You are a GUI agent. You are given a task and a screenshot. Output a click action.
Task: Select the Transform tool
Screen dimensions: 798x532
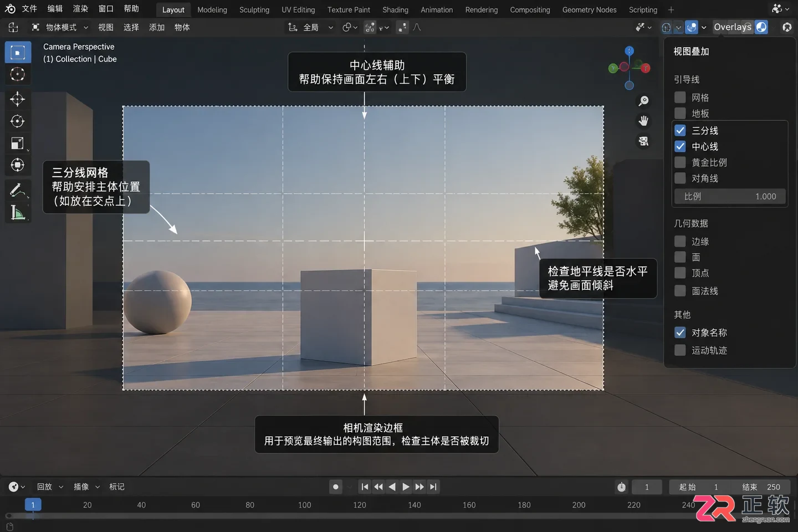coord(18,165)
